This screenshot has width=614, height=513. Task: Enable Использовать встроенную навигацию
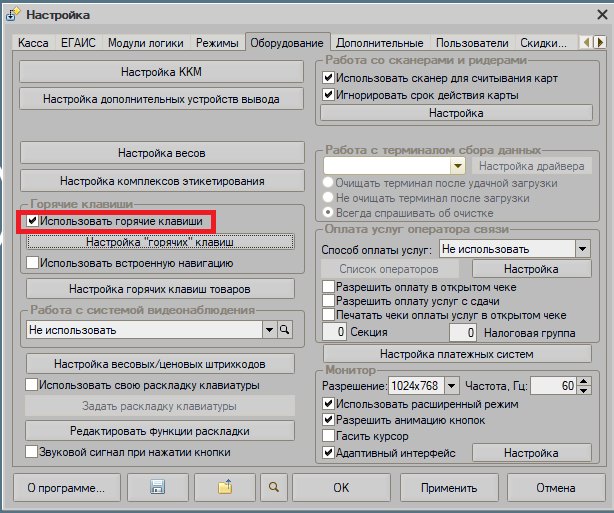coord(33,262)
